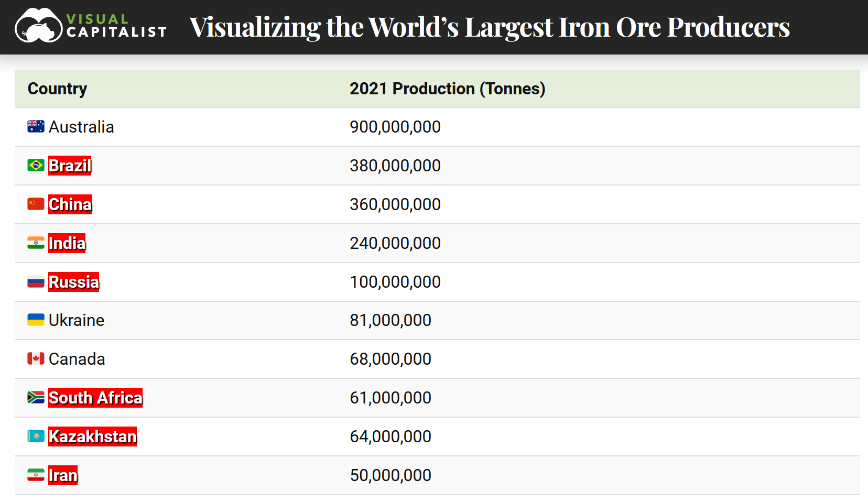Click the Canada country name
This screenshot has height=502, width=868.
77,359
